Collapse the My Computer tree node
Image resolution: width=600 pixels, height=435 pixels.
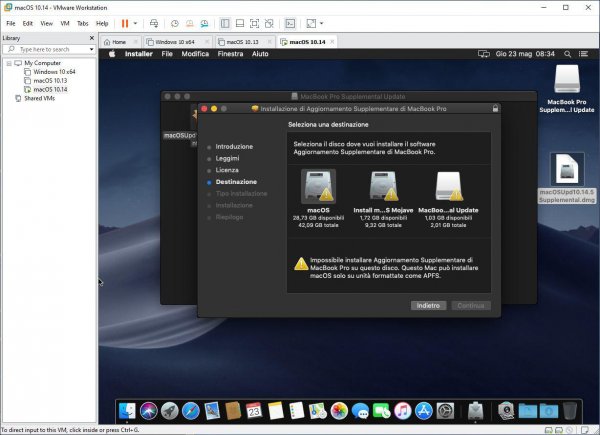7,63
